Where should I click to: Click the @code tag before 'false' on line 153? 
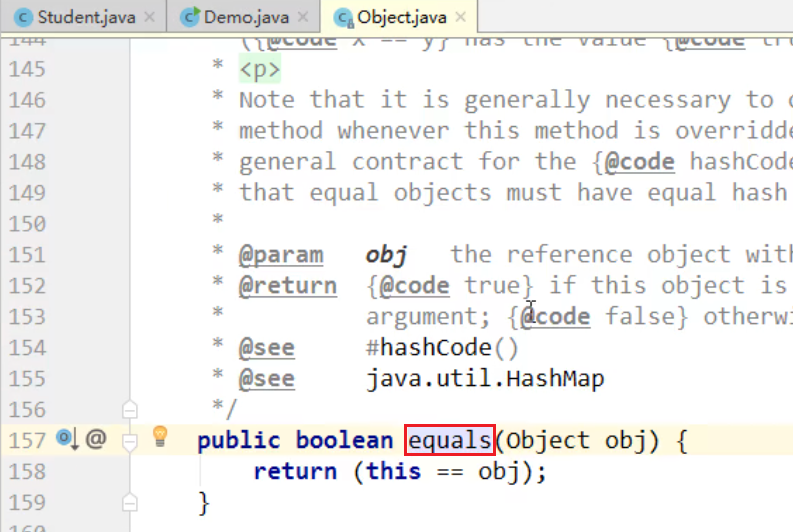click(555, 317)
